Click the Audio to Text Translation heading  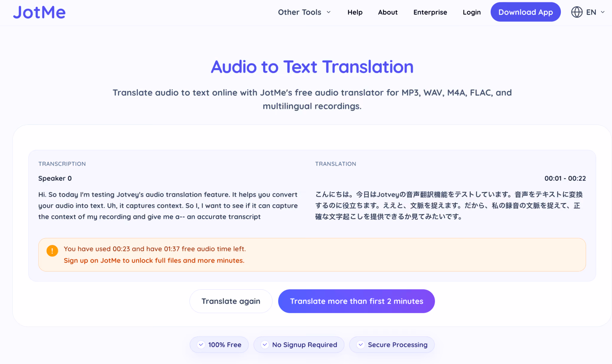click(x=312, y=67)
